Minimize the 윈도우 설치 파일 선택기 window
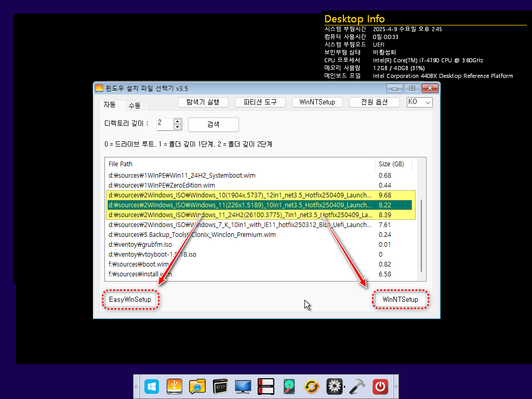 pos(395,88)
